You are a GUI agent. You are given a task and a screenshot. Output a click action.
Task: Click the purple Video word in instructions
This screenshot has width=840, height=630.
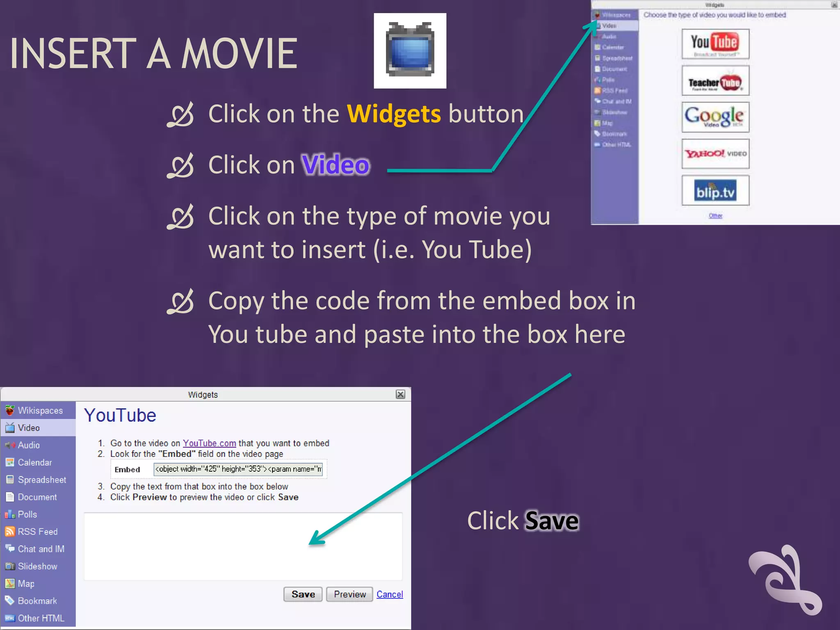pos(336,165)
